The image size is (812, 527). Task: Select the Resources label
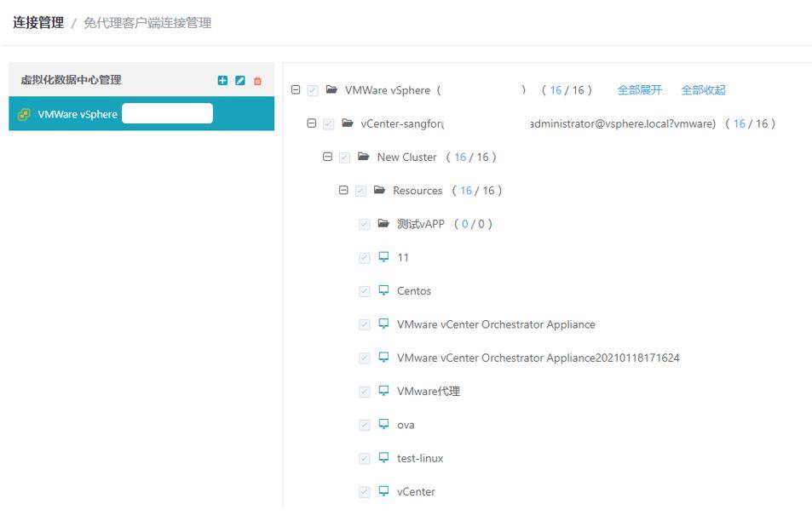[418, 191]
